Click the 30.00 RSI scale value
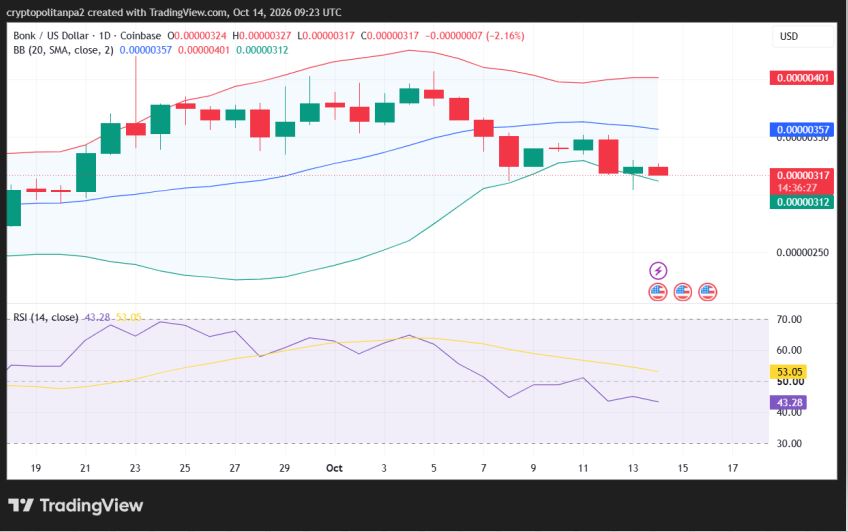Screen dimensions: 848x532 point(789,443)
